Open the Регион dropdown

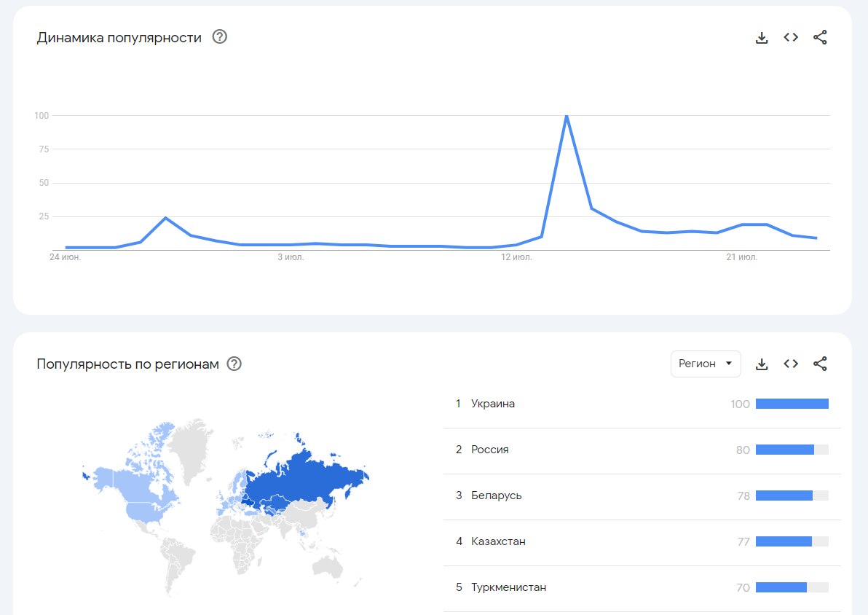point(705,364)
